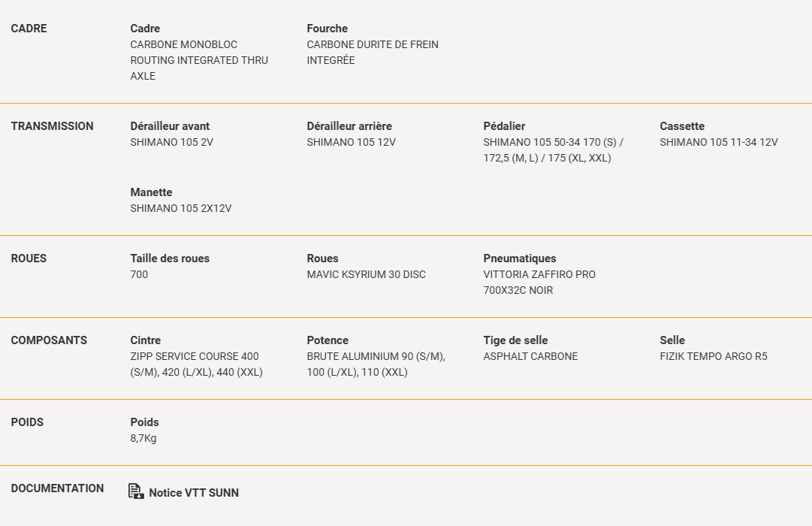Open the Notice VTT SUNN link
This screenshot has width=812, height=526.
194,493
